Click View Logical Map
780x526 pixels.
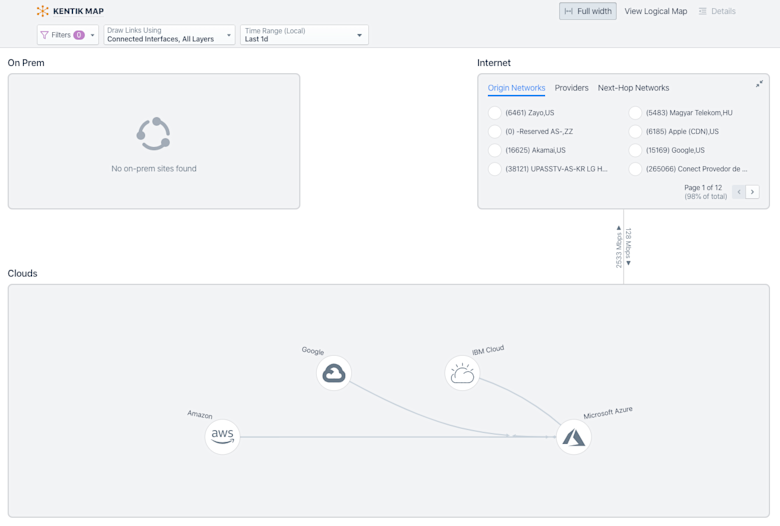point(656,11)
